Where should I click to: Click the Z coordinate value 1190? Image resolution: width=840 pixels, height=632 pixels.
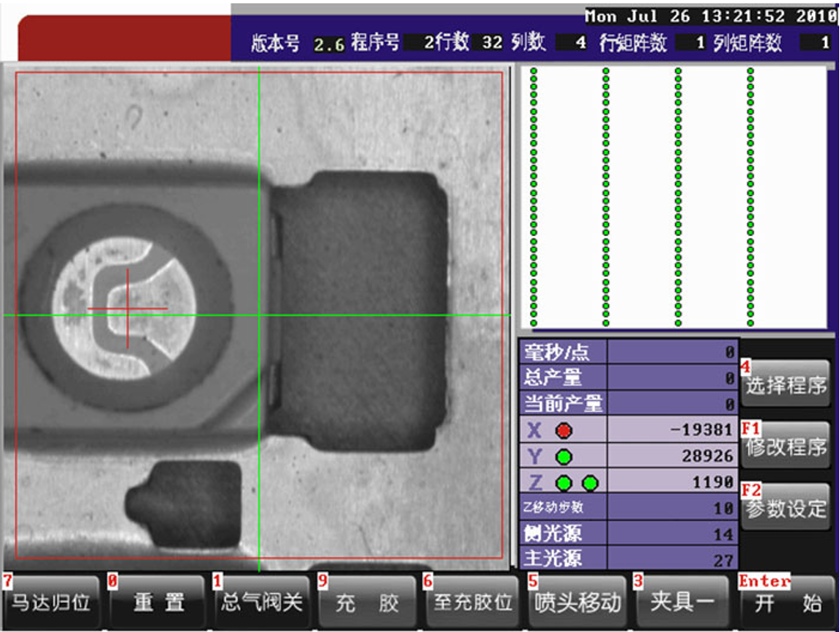tap(712, 482)
